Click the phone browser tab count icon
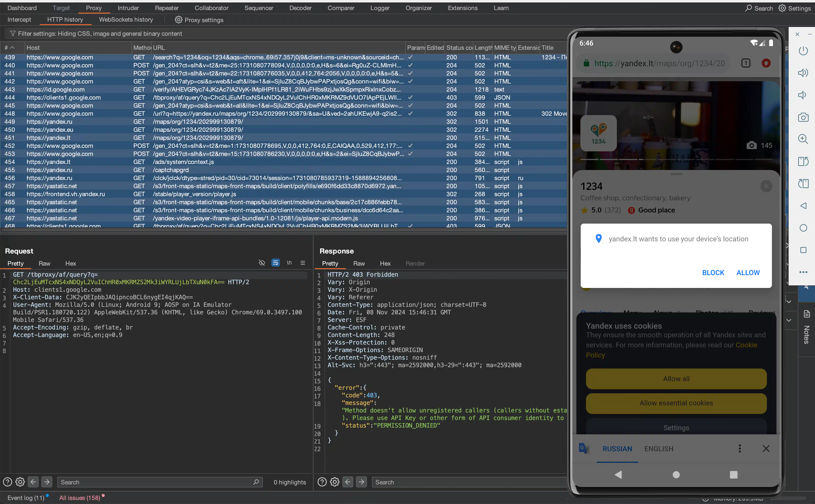Screen dimensions: 815x504 tap(746, 63)
